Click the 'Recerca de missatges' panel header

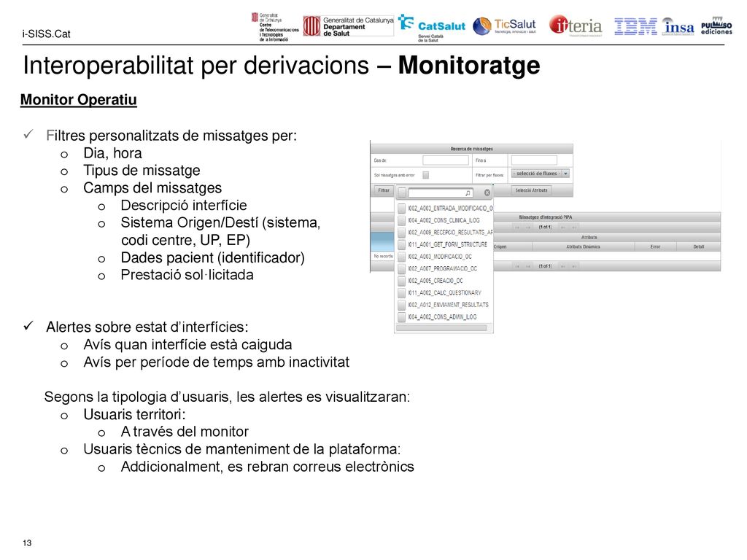coord(472,149)
